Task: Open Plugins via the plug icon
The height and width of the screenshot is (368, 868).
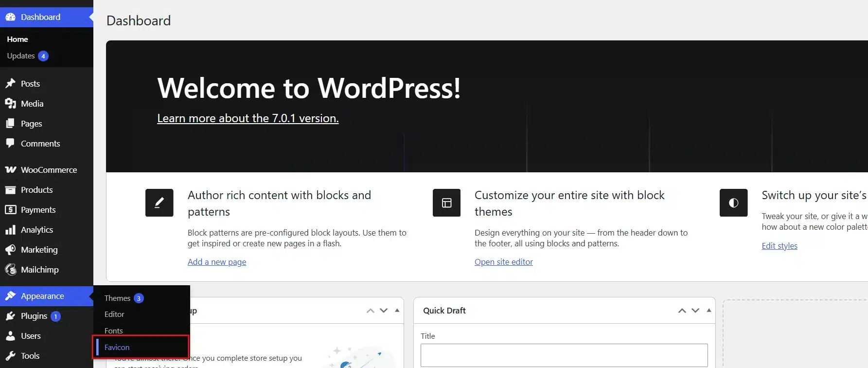Action: (x=10, y=316)
